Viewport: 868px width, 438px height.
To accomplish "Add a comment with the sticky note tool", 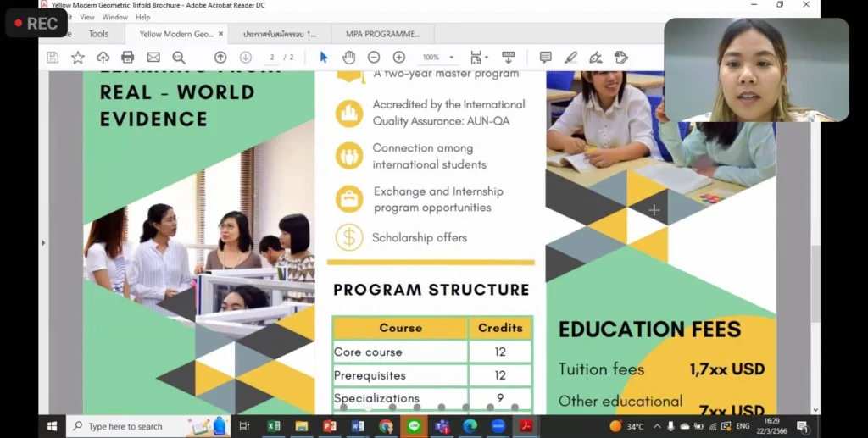I will point(545,57).
